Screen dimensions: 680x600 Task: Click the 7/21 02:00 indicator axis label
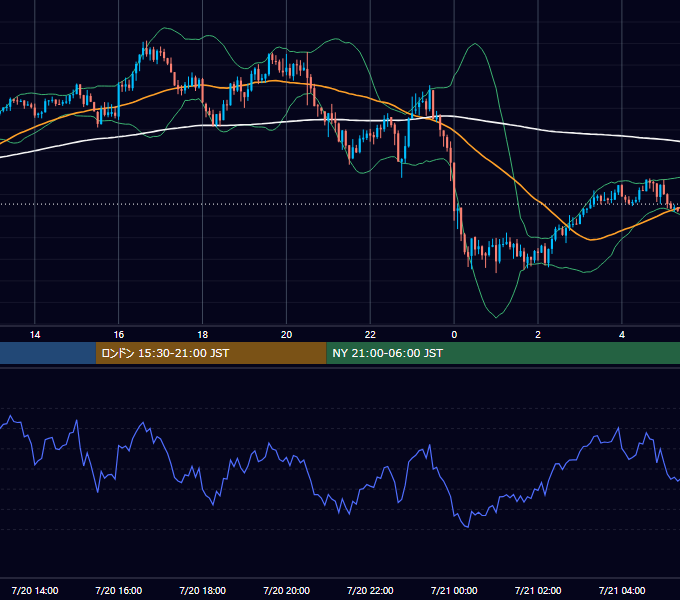click(538, 590)
